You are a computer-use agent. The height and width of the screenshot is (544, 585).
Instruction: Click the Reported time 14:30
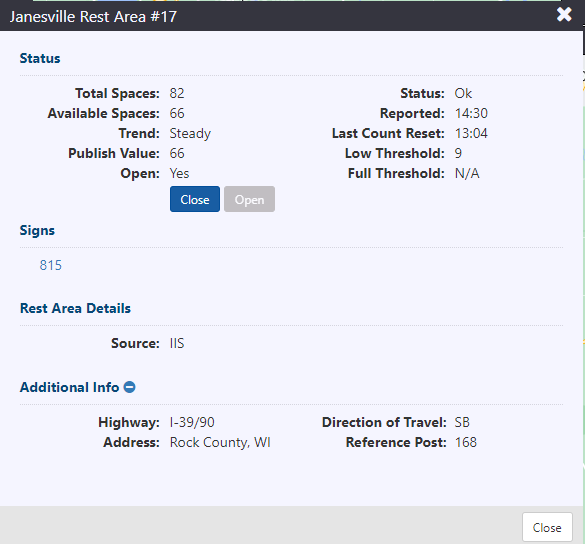click(471, 113)
